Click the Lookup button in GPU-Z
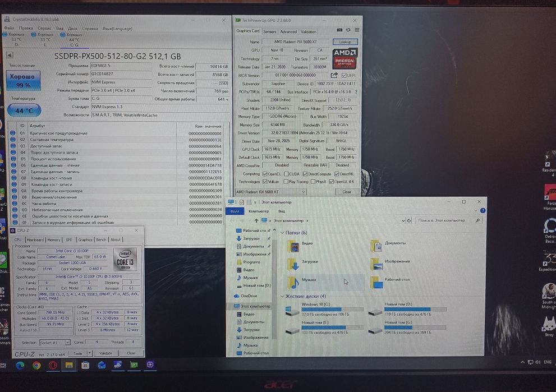This screenshot has width=556, height=392. click(x=345, y=42)
